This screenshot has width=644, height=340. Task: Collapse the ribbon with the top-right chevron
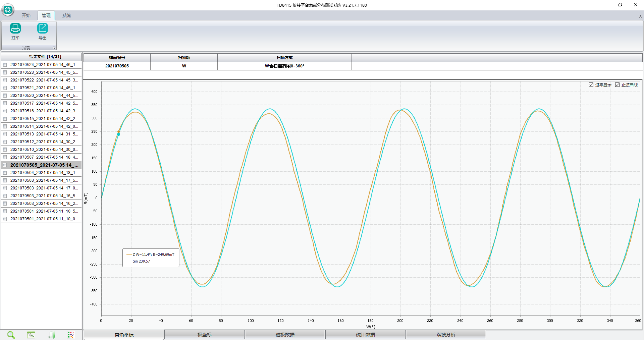click(640, 16)
